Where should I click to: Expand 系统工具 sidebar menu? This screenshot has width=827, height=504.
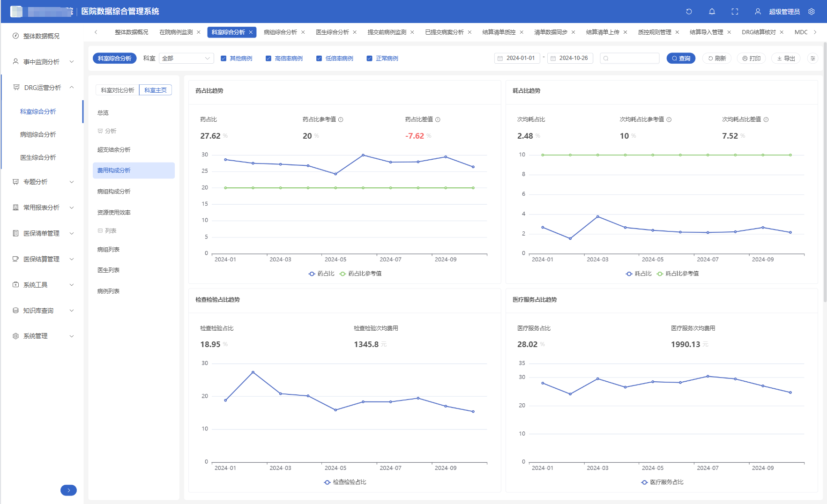pos(43,285)
